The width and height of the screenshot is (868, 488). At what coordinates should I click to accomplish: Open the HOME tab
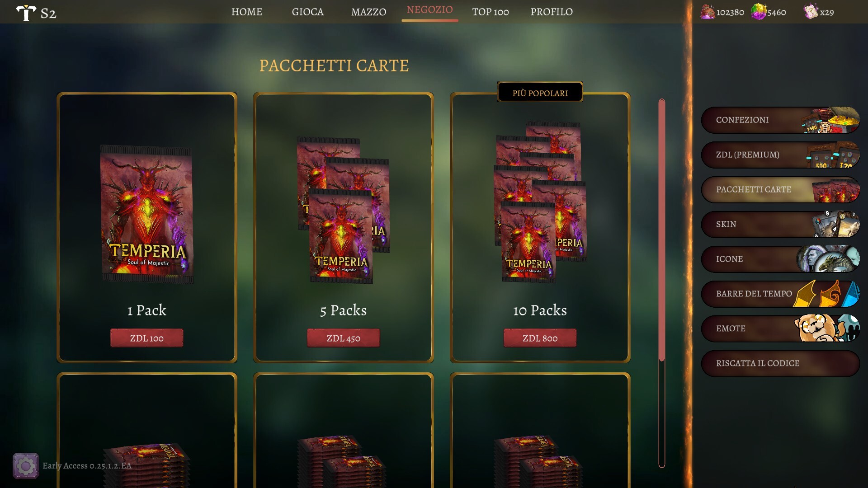point(247,12)
